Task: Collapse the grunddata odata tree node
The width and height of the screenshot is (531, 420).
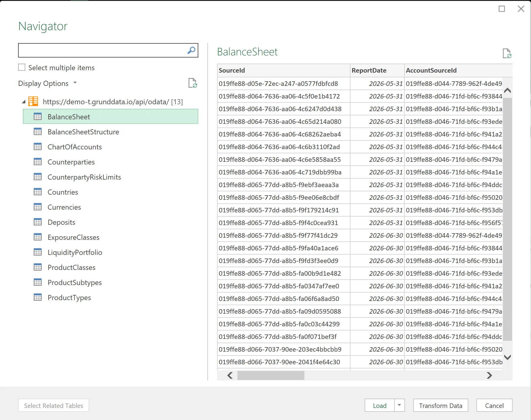Action: pos(24,102)
